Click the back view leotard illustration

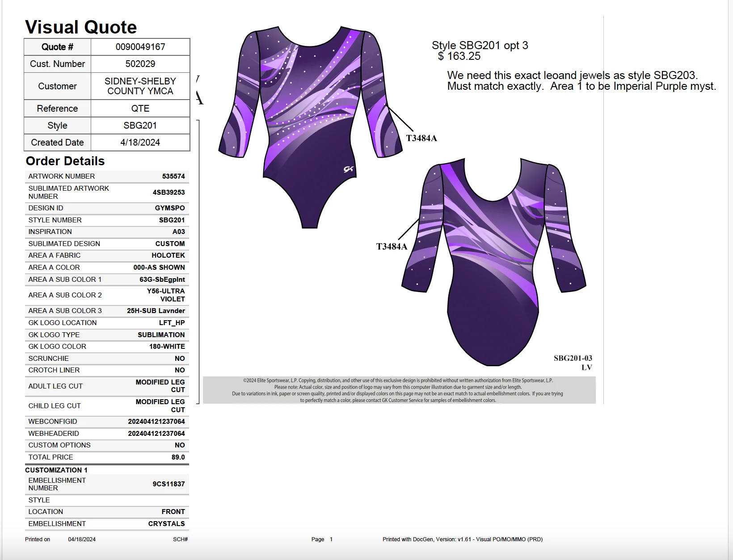(x=494, y=262)
